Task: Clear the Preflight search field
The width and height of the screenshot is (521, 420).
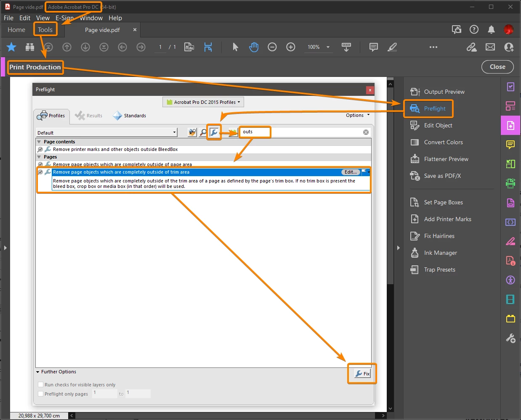Action: 366,132
